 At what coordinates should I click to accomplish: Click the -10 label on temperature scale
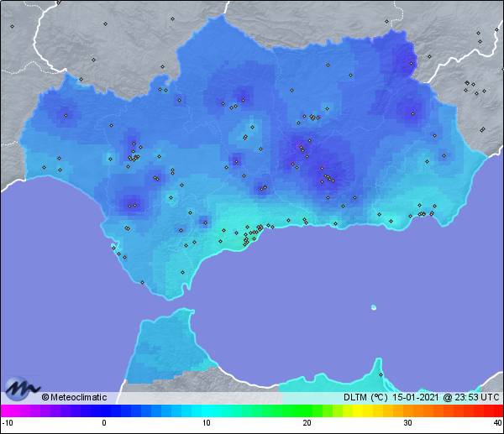(7, 423)
